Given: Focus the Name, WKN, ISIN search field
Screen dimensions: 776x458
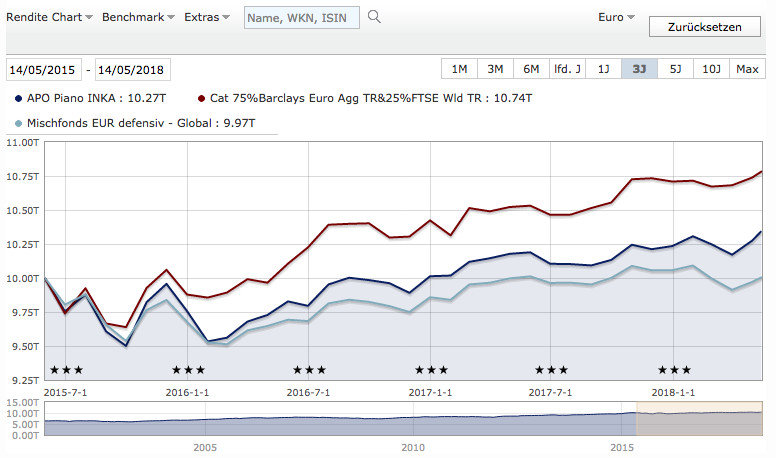Looking at the screenshot, I should click(302, 18).
